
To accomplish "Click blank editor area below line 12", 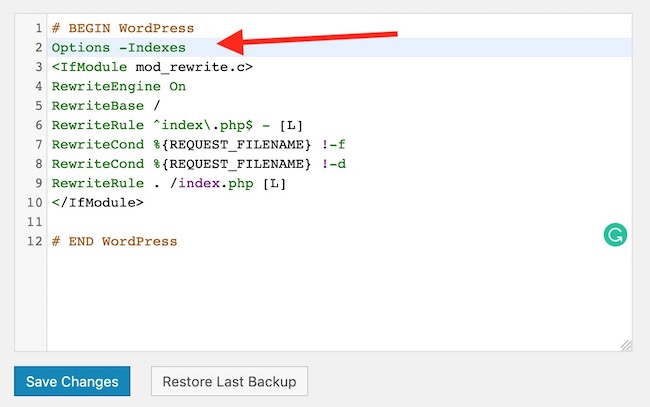I will coord(300,300).
